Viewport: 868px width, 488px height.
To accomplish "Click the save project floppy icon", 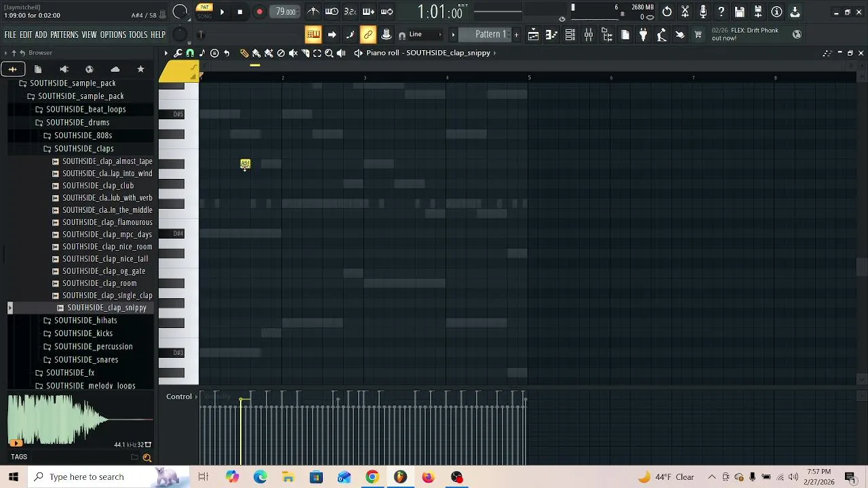I will (740, 12).
